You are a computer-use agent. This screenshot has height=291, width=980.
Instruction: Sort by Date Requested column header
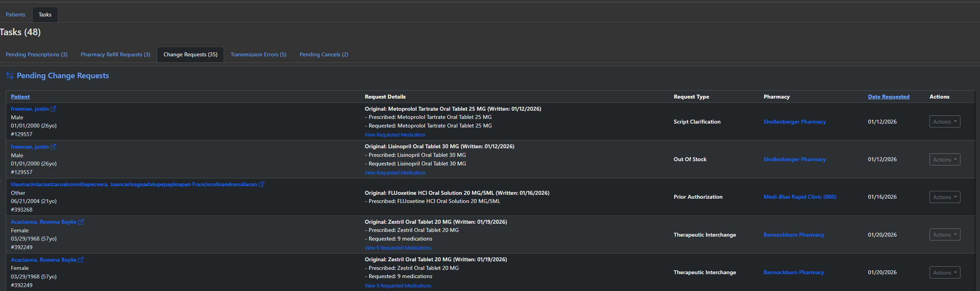[x=888, y=97]
